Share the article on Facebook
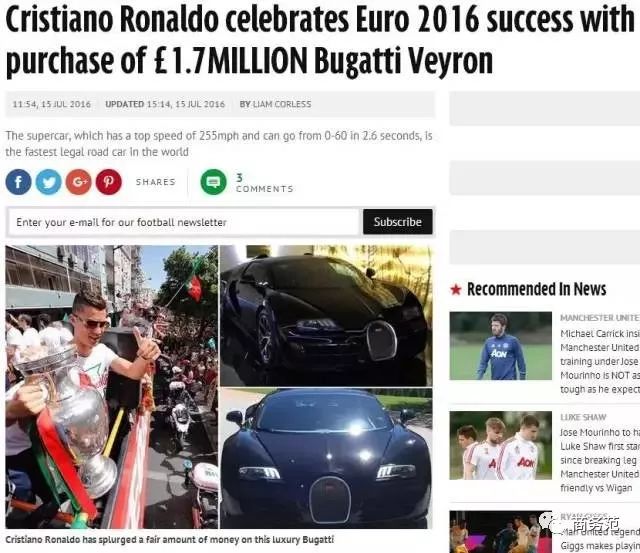 click(18, 182)
